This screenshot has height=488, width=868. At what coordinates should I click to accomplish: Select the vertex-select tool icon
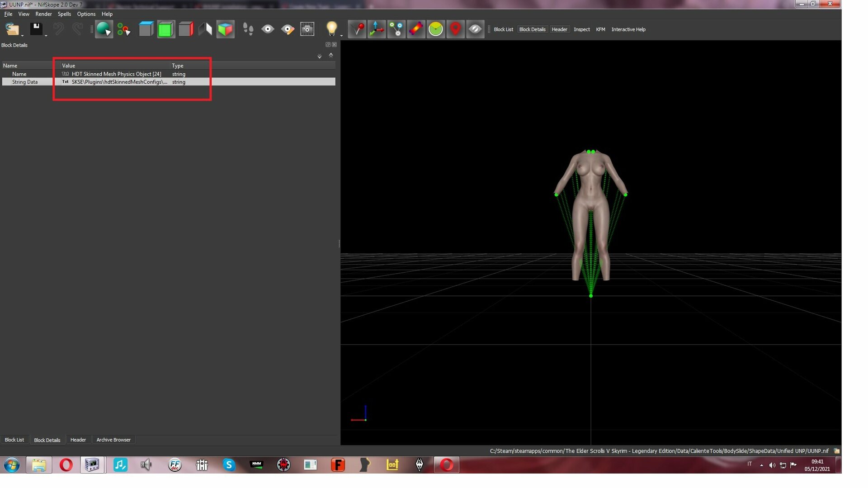[x=123, y=29]
